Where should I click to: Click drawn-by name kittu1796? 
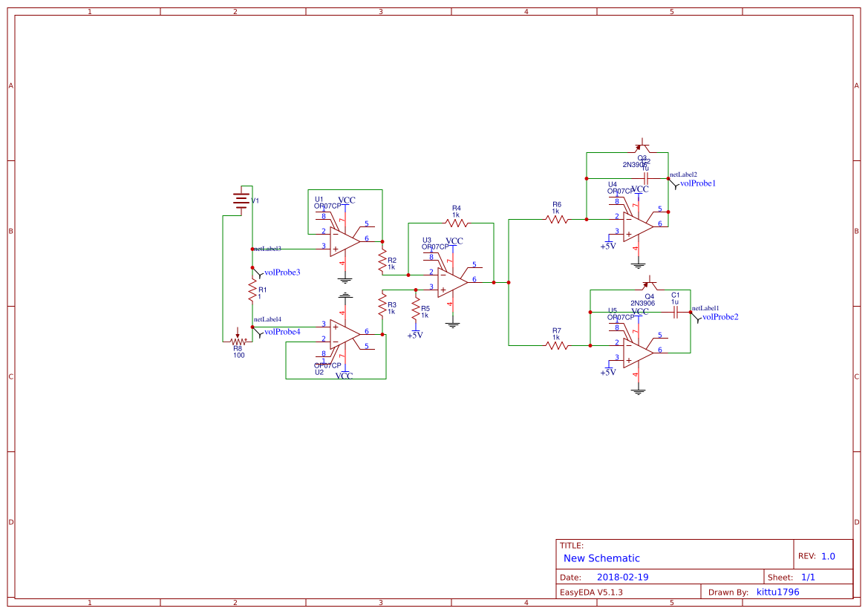click(777, 592)
